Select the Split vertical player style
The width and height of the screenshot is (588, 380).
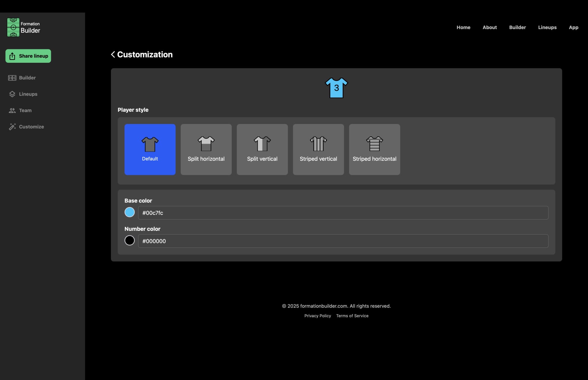click(x=262, y=149)
